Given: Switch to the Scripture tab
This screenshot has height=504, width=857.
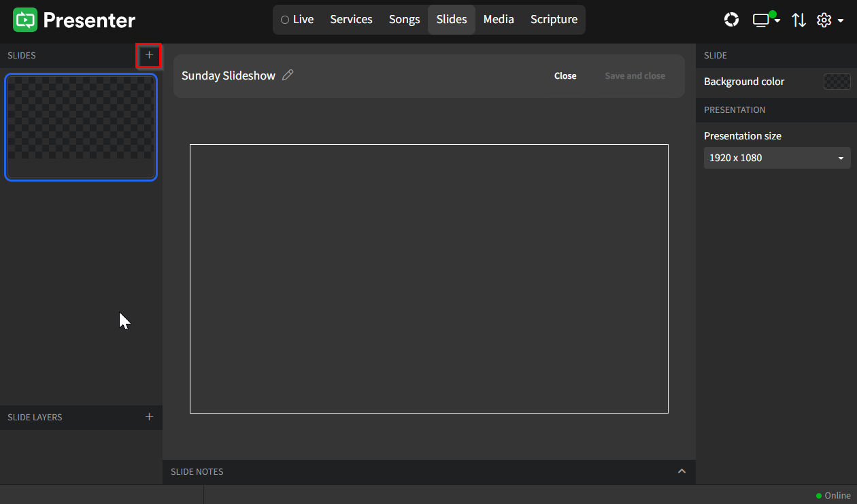Looking at the screenshot, I should (x=553, y=19).
